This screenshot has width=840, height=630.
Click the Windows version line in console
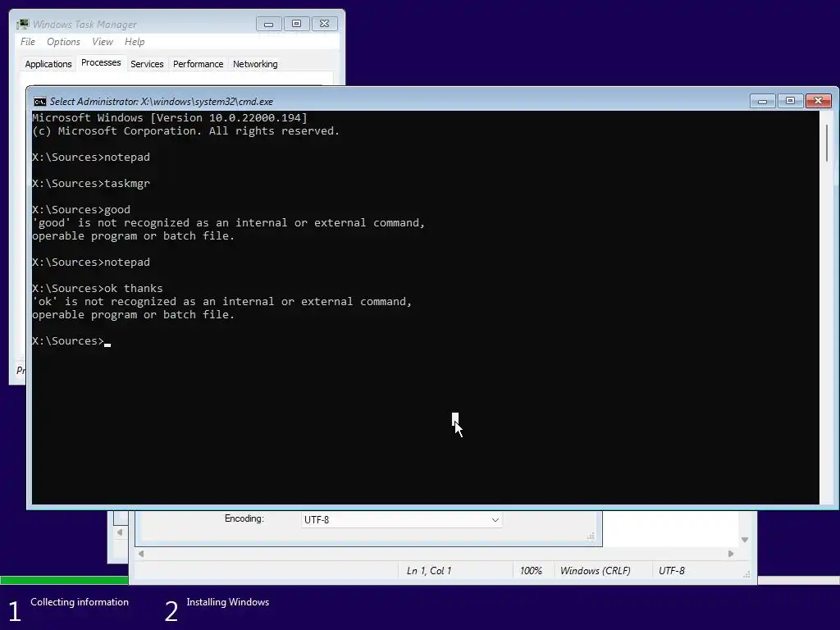coord(170,118)
